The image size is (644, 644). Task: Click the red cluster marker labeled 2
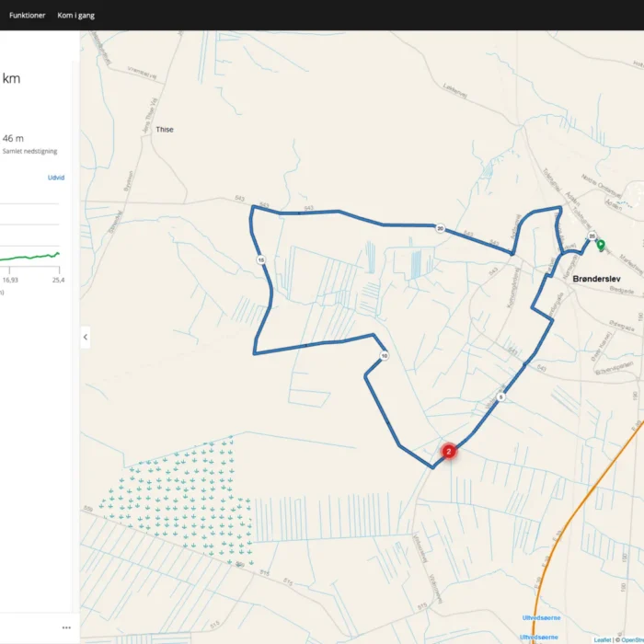448,451
